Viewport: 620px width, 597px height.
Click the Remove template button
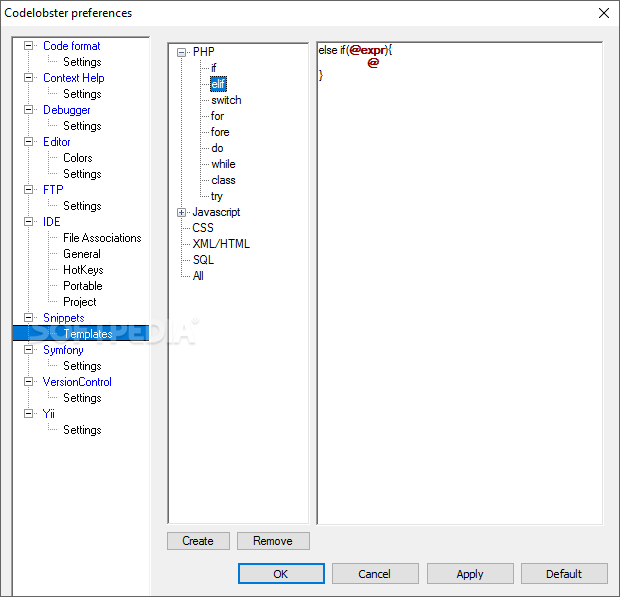273,540
